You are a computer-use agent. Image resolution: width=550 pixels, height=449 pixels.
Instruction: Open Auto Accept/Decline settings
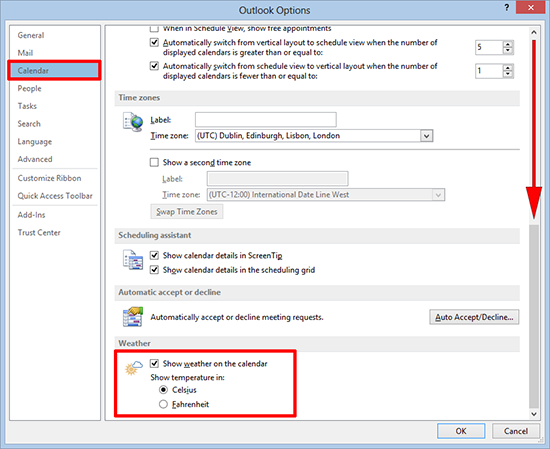pyautogui.click(x=474, y=317)
